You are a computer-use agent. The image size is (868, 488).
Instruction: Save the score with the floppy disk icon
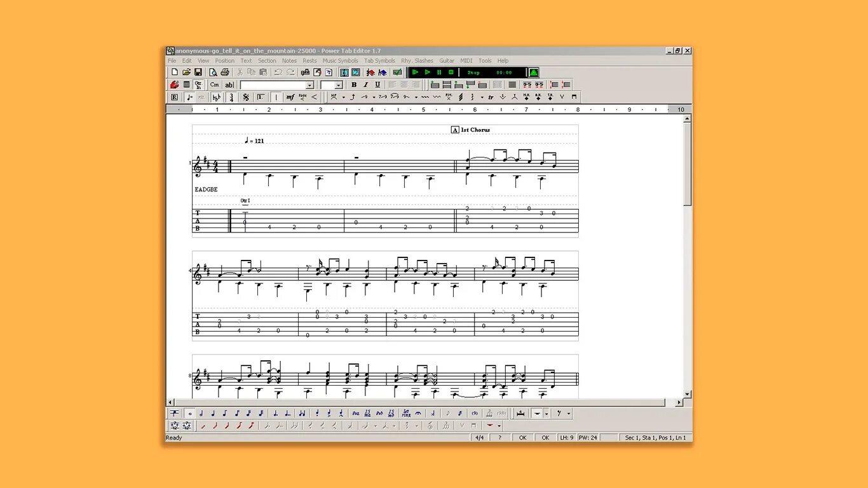click(198, 72)
